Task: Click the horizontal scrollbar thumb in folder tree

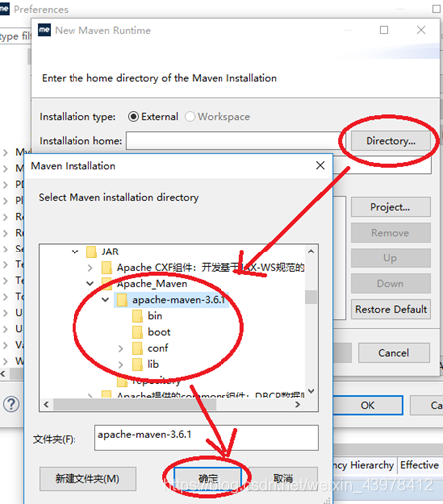Action: click(134, 404)
